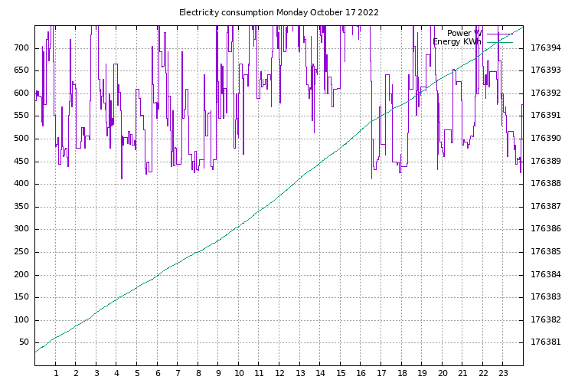Click the left axis label 600
The height and width of the screenshot is (383, 588).
(21, 93)
